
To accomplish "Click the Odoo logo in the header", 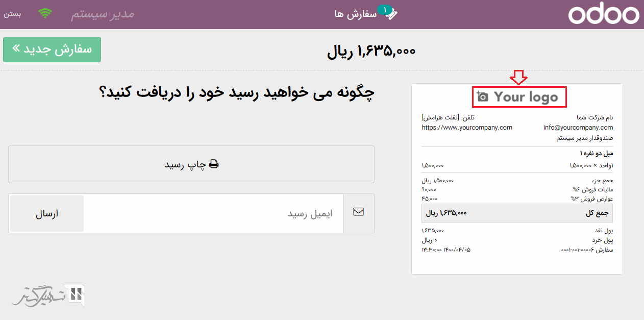I will coord(603,15).
